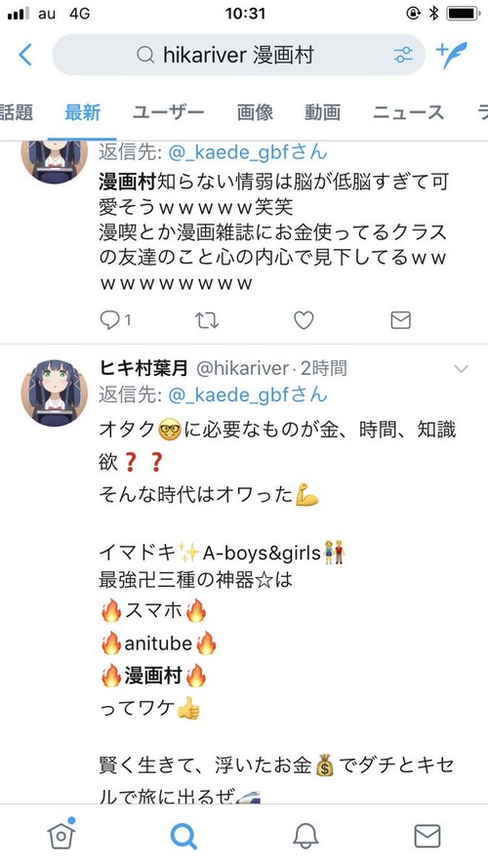Viewport: 488px width, 868px height.
Task: Select the 話題 tab
Action: point(16,112)
